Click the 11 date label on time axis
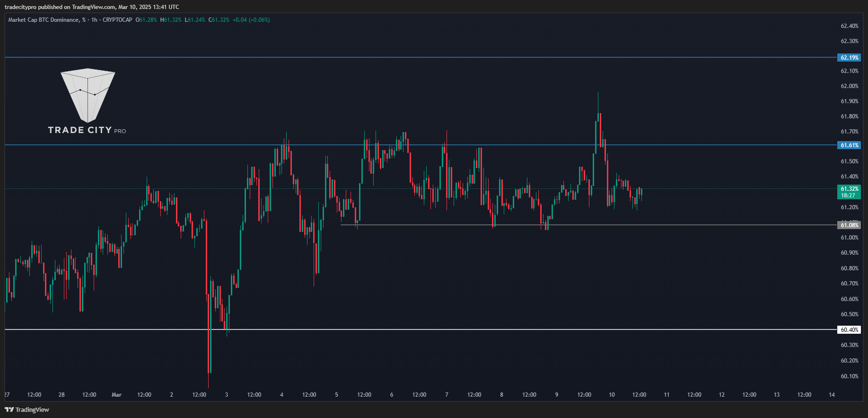 point(666,395)
